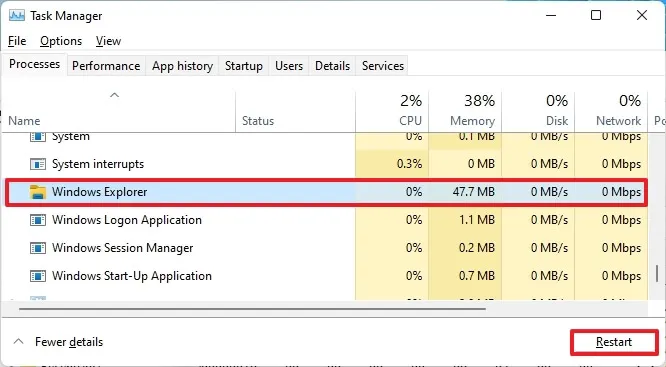Screen dimensions: 666x367
Task: Go to the Services tab
Action: coord(383,66)
